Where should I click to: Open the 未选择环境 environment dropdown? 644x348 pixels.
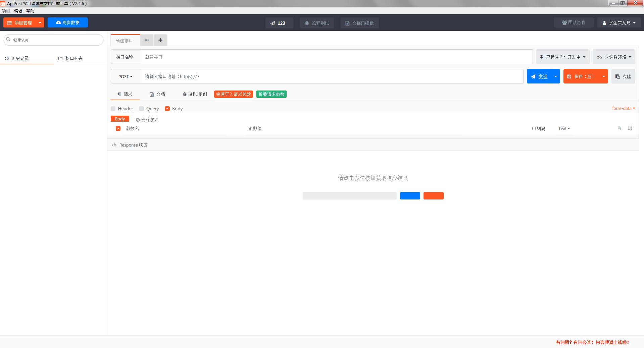pyautogui.click(x=614, y=57)
